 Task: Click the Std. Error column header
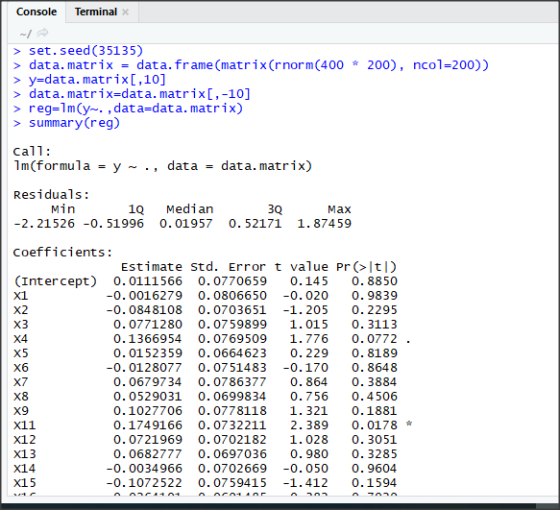pyautogui.click(x=228, y=267)
